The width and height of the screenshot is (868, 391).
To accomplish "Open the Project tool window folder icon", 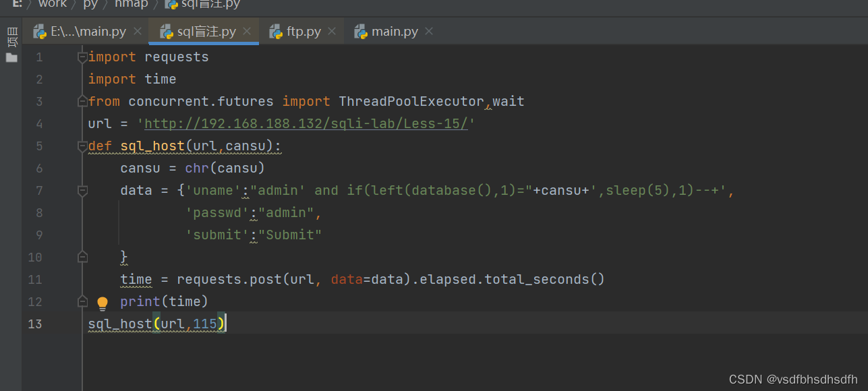I will 11,57.
